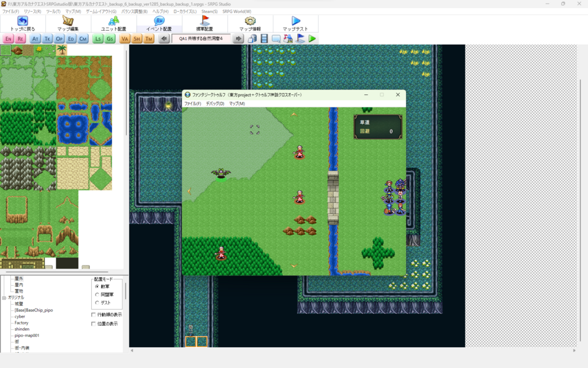
Task: Select cyber tileset in tree
Action: tap(20, 316)
